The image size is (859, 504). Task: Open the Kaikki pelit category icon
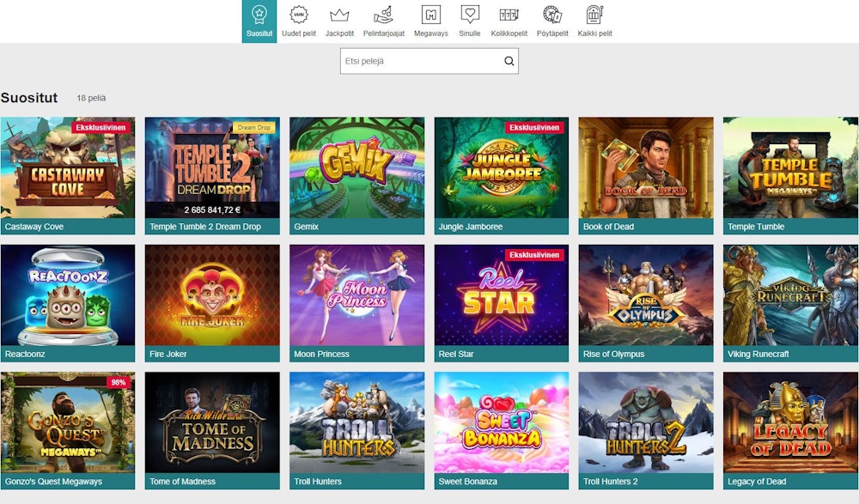point(594,15)
